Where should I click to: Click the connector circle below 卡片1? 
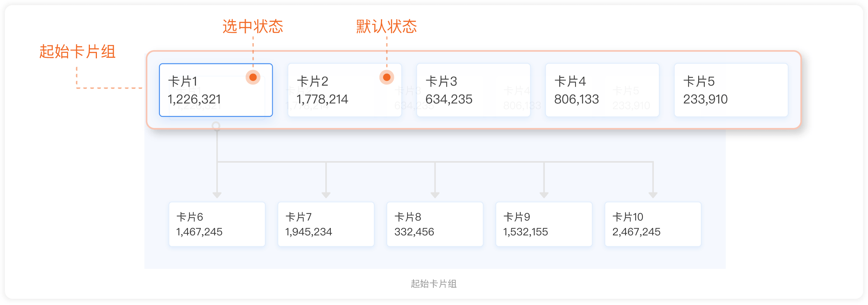tap(216, 126)
